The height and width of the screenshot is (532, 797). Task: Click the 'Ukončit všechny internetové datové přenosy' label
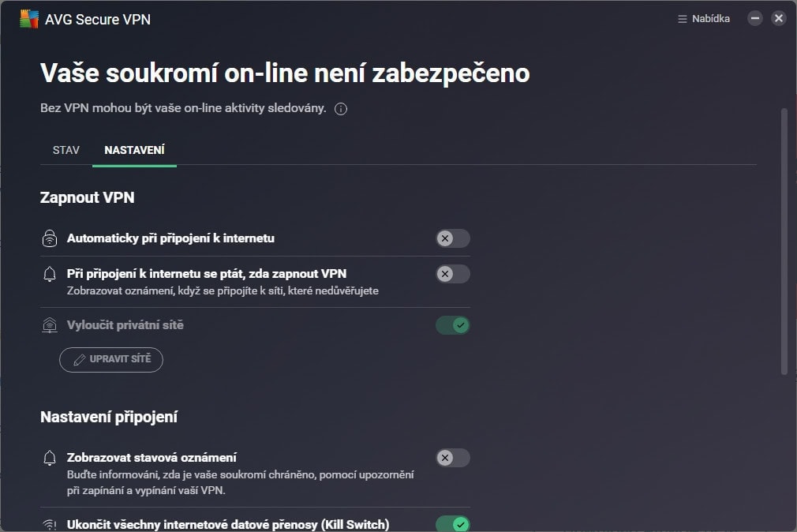228,524
